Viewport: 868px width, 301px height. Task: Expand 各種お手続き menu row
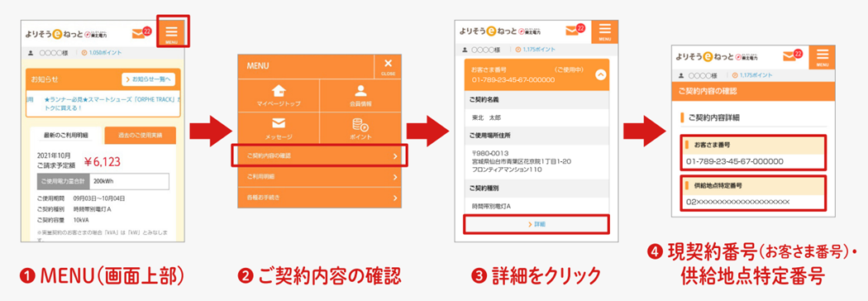(x=320, y=198)
